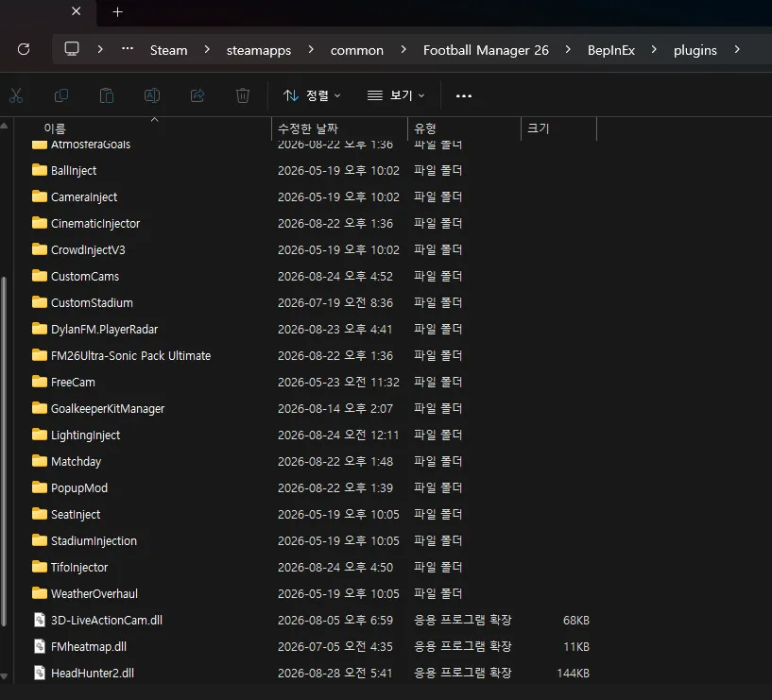Select the CustomCams folder icon

tap(40, 276)
